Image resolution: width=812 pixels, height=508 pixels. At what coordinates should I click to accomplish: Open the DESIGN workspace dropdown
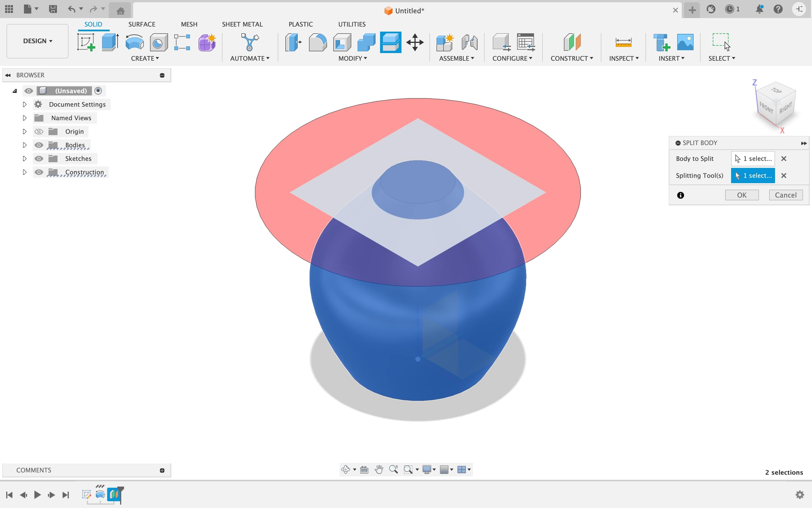[x=37, y=41]
